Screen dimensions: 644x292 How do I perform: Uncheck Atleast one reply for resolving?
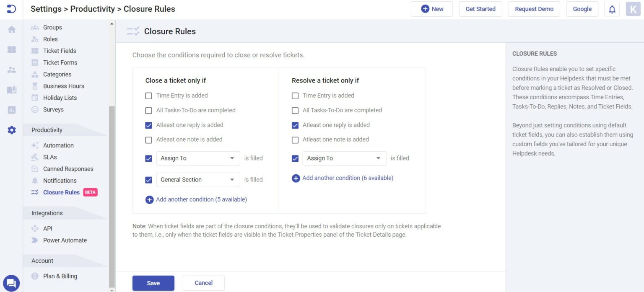(295, 125)
